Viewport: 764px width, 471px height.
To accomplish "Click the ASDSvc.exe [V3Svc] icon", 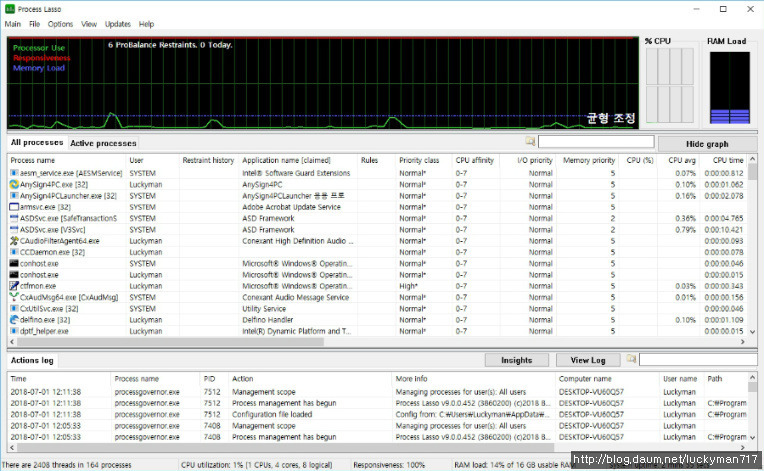I will click(14, 229).
